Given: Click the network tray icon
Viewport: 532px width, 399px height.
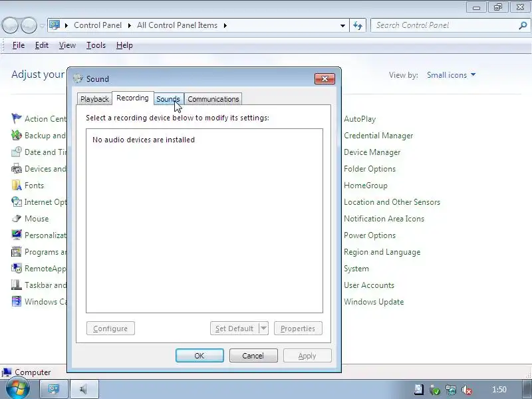Looking at the screenshot, I should point(451,390).
